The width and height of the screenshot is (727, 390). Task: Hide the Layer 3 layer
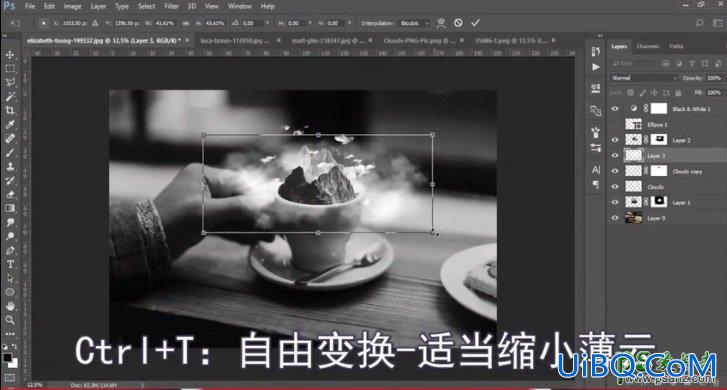[615, 156]
